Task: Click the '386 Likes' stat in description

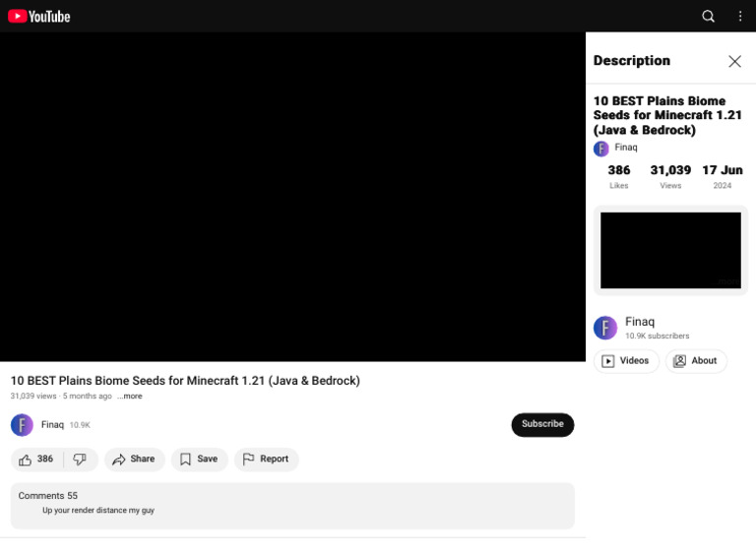Action: pos(618,176)
